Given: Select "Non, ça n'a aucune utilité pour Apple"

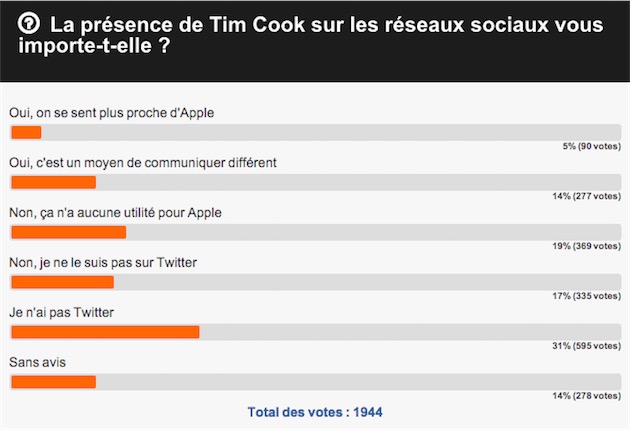Looking at the screenshot, I should [115, 213].
